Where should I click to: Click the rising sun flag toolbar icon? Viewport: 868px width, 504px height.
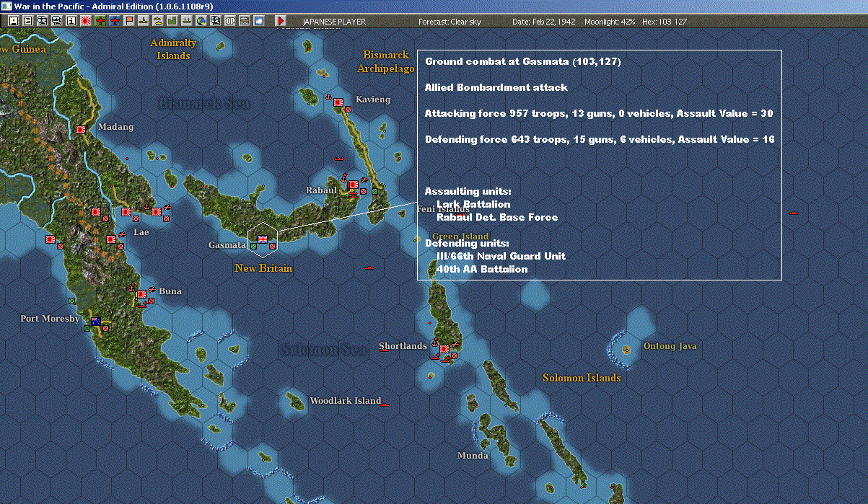click(x=86, y=21)
